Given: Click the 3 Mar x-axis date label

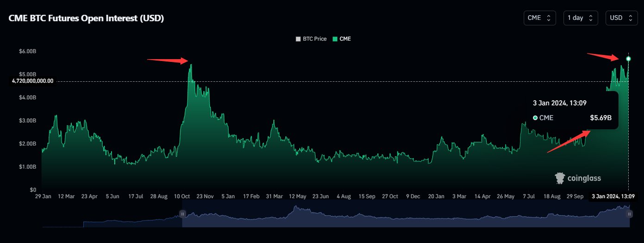Looking at the screenshot, I should pyautogui.click(x=459, y=196).
